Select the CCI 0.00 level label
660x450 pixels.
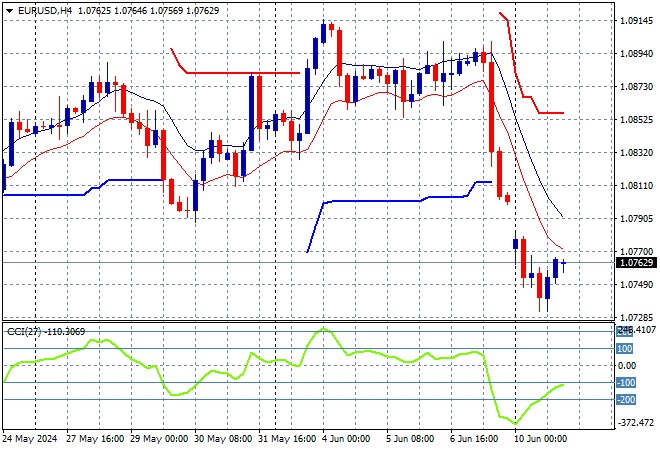tap(627, 366)
